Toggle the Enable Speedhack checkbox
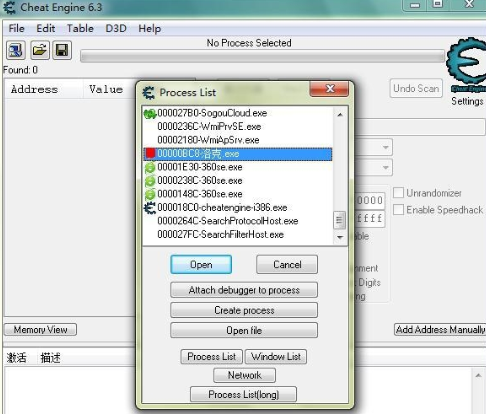The width and height of the screenshot is (486, 414). coord(398,210)
